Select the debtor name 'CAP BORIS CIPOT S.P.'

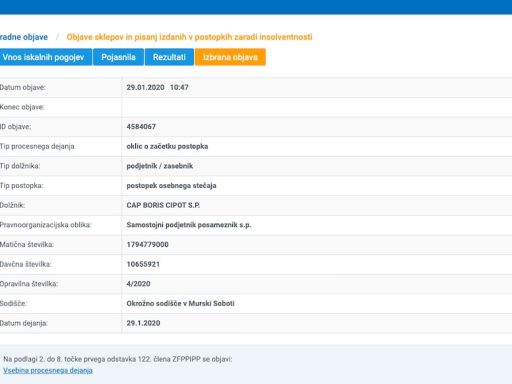pos(163,205)
